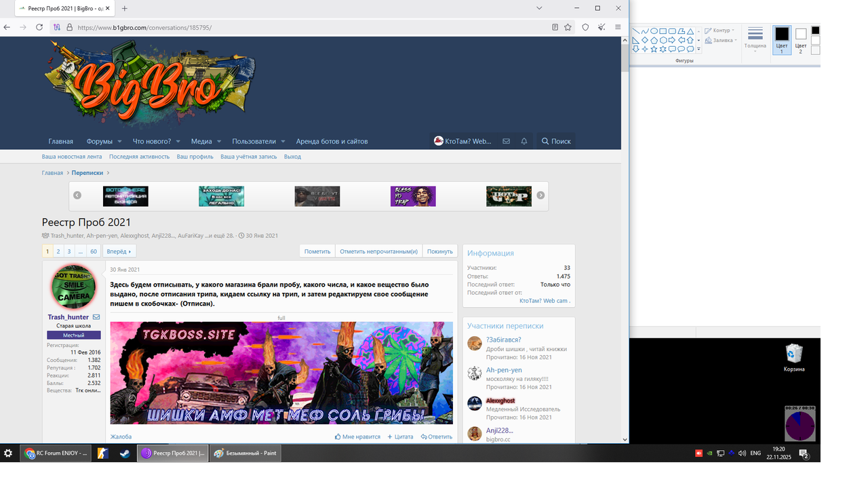This screenshot has width=868, height=488.
Task: Expand the Что нового? menu arrow
Action: [x=178, y=141]
